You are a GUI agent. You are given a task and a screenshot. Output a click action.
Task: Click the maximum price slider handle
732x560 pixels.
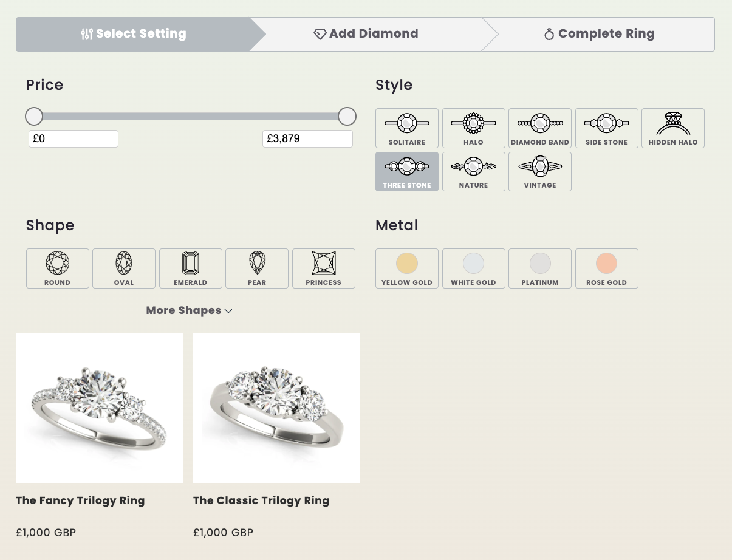coord(347,116)
